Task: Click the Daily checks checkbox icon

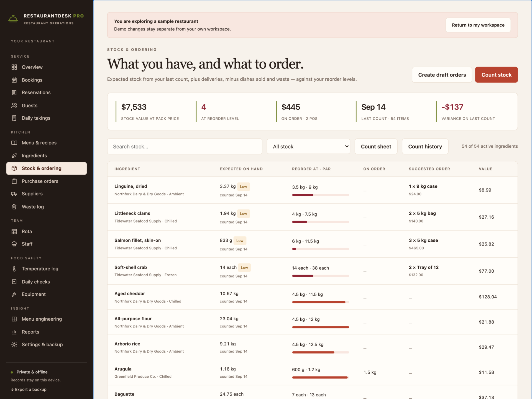Action: point(14,282)
